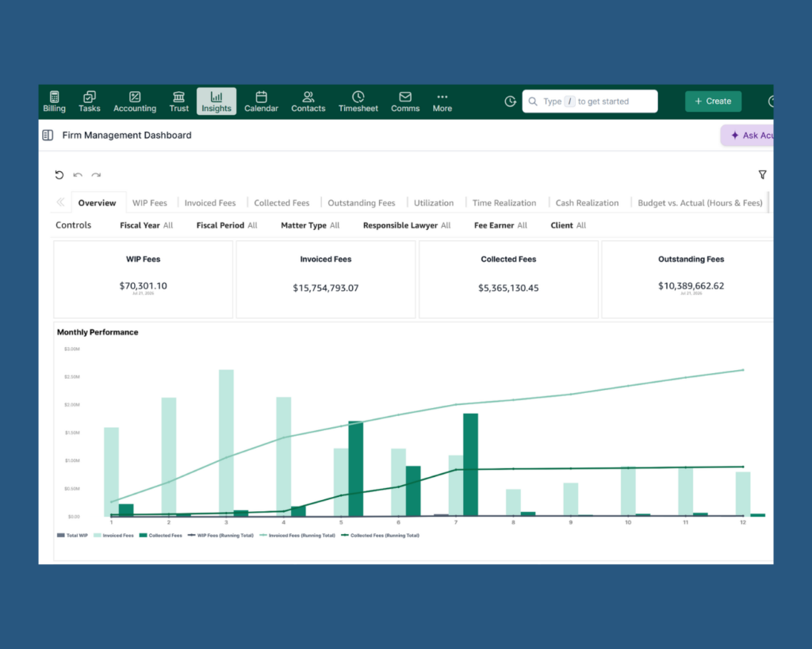Click the Create button

tap(713, 101)
